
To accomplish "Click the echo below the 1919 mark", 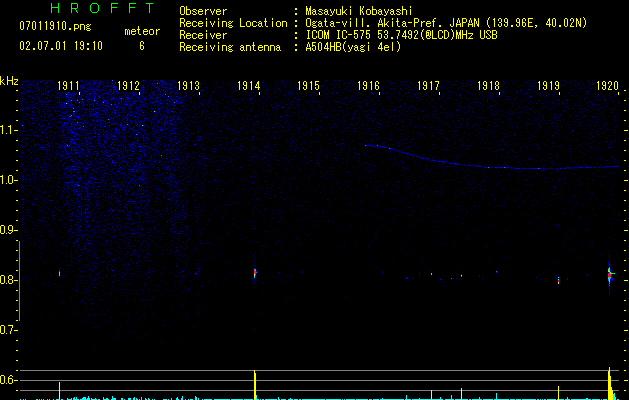I will pos(558,280).
